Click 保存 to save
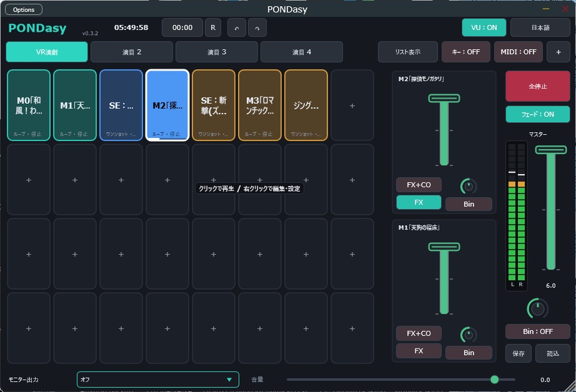 pyautogui.click(x=519, y=353)
